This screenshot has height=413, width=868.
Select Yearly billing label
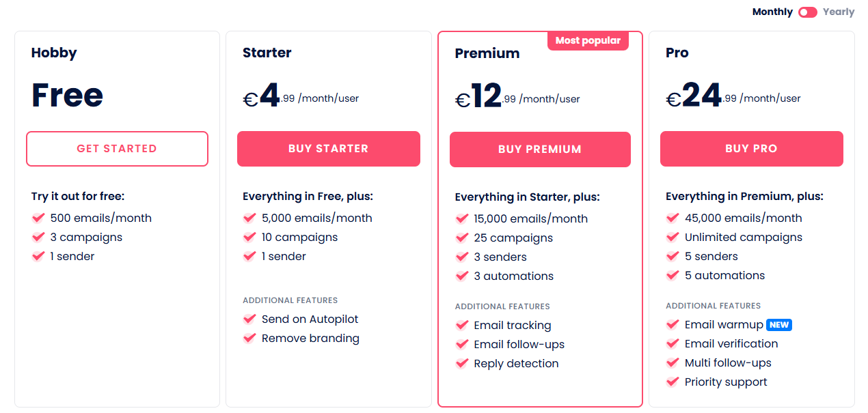coord(839,12)
